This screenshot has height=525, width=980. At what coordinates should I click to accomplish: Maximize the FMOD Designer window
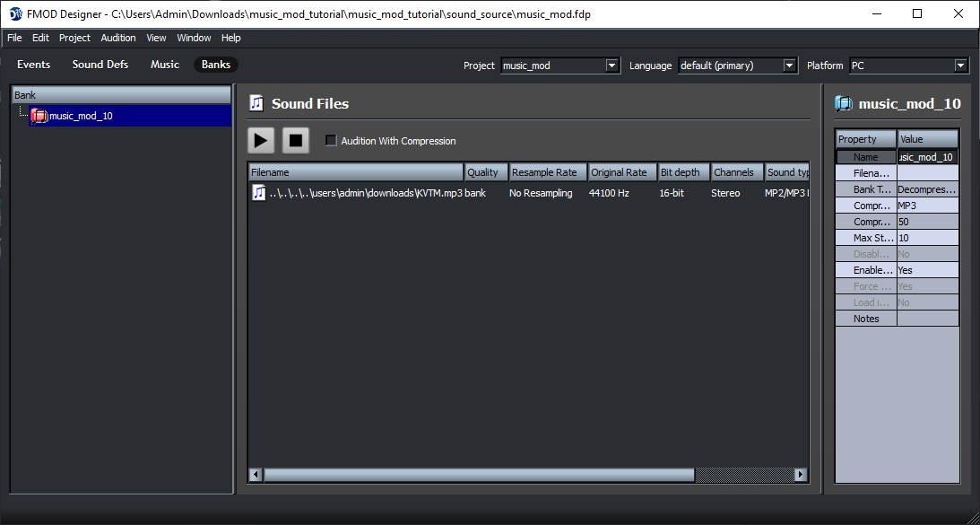[x=917, y=13]
